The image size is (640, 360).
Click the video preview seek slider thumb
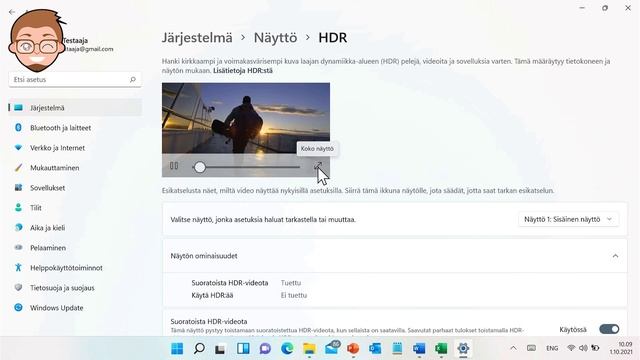(x=200, y=167)
